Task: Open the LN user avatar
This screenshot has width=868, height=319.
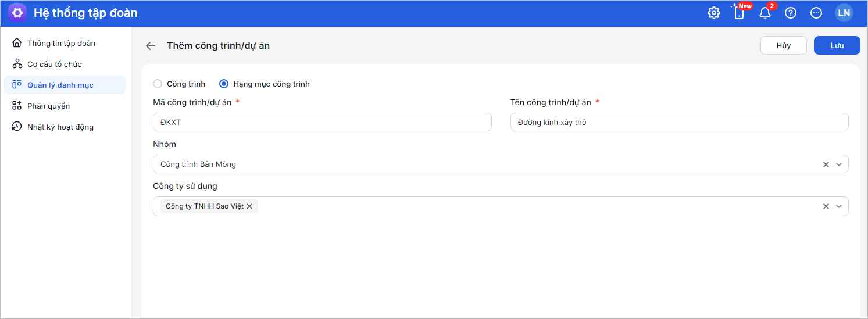Action: coord(844,13)
